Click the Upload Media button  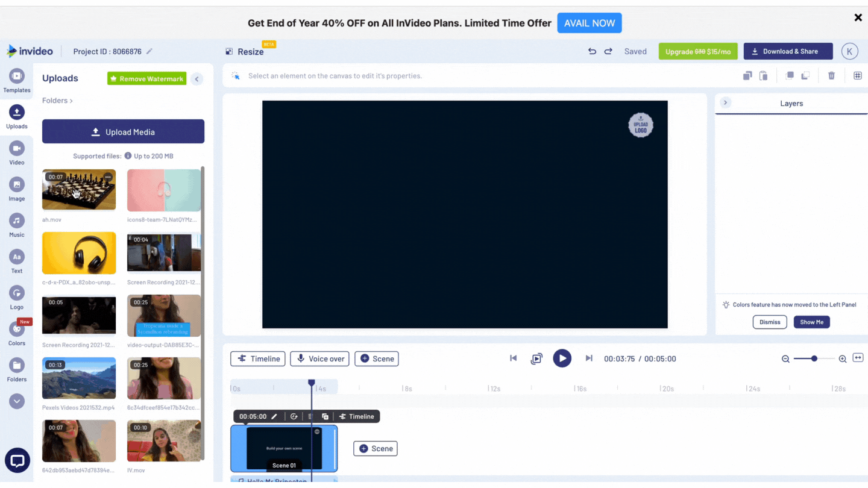pyautogui.click(x=123, y=132)
